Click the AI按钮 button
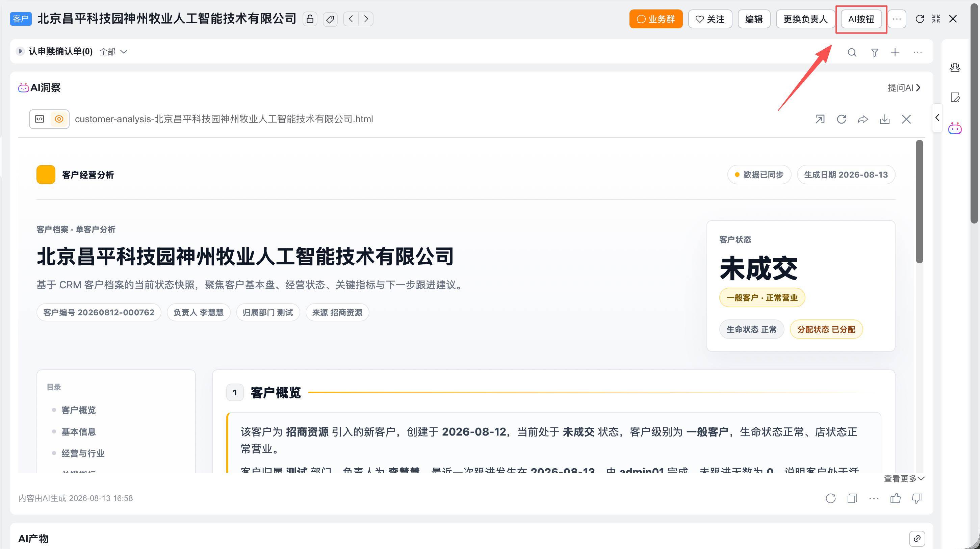Viewport: 980px width, 549px height. coord(861,19)
